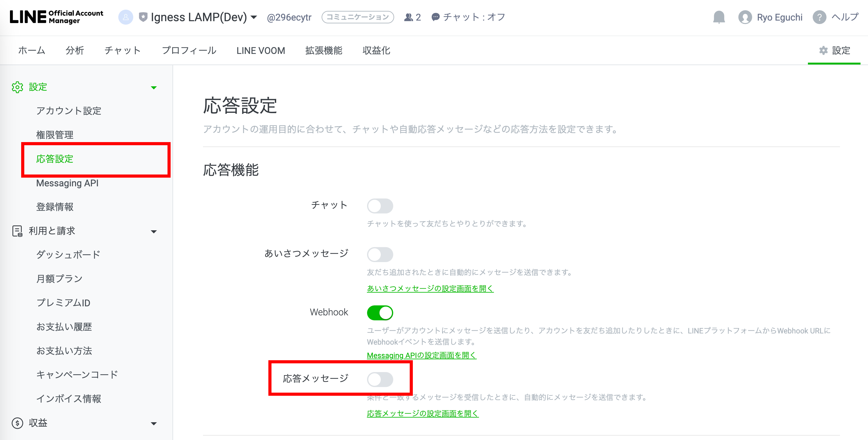Image resolution: width=868 pixels, height=440 pixels.
Task: Open the あいさつメッセージの設定画面を開く link
Action: click(430, 288)
